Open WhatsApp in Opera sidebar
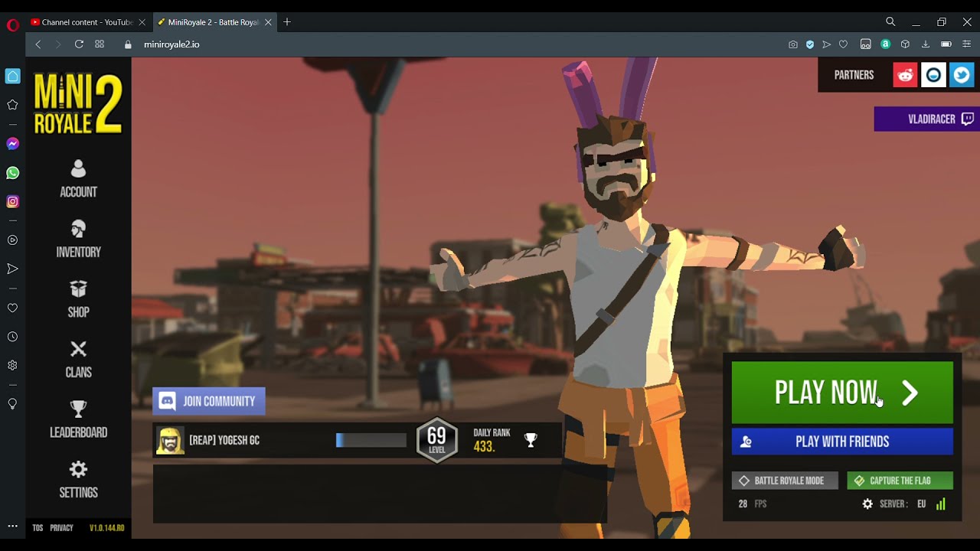980x551 pixels. click(12, 173)
